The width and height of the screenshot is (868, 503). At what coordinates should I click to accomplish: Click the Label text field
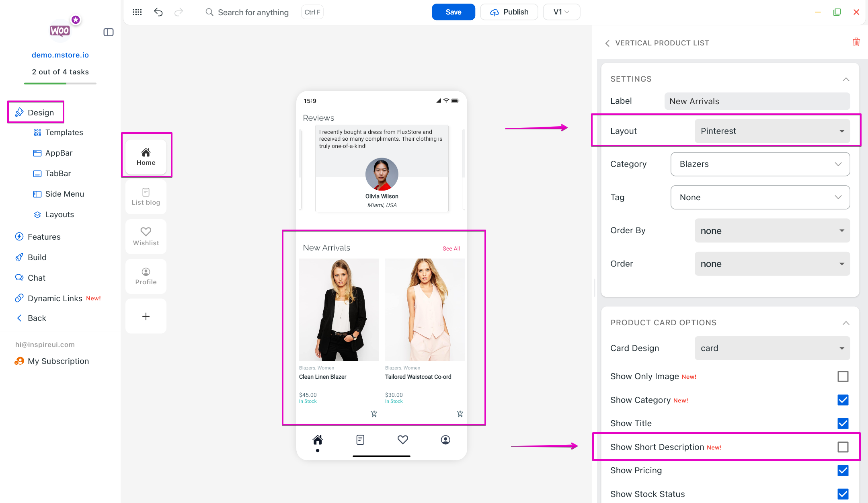pos(757,101)
